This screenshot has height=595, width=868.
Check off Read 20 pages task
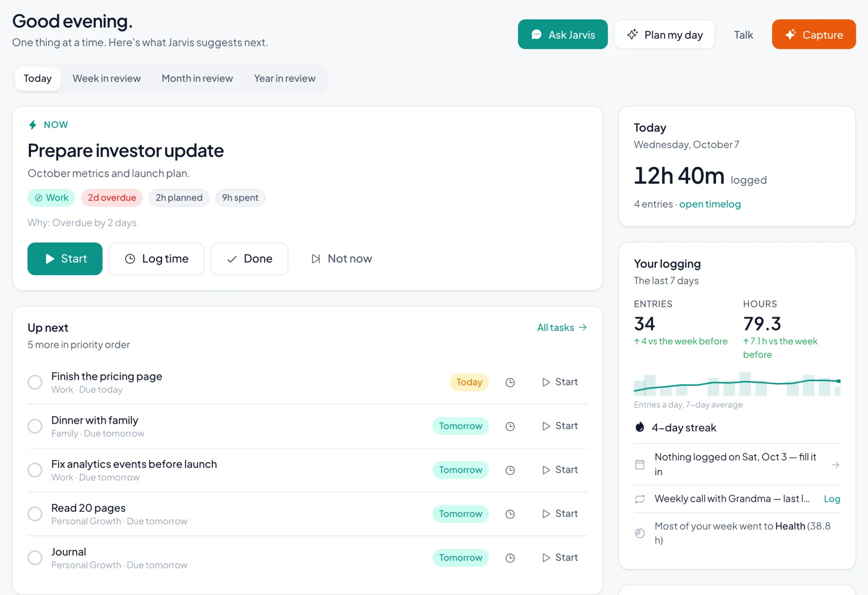pos(35,514)
